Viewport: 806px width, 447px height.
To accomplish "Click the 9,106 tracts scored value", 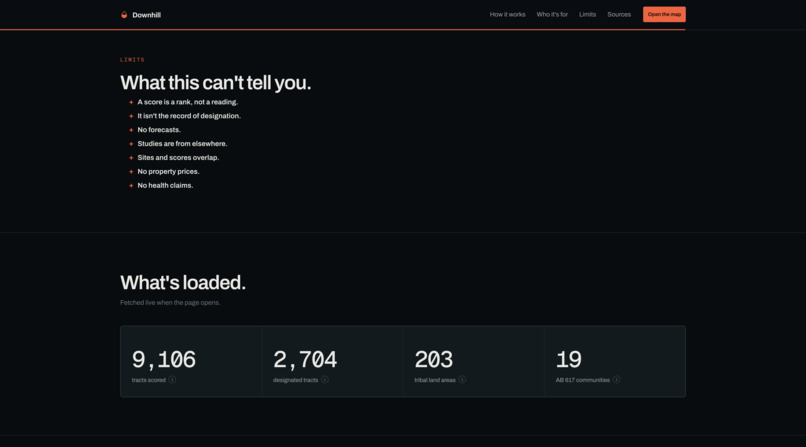I will click(163, 360).
